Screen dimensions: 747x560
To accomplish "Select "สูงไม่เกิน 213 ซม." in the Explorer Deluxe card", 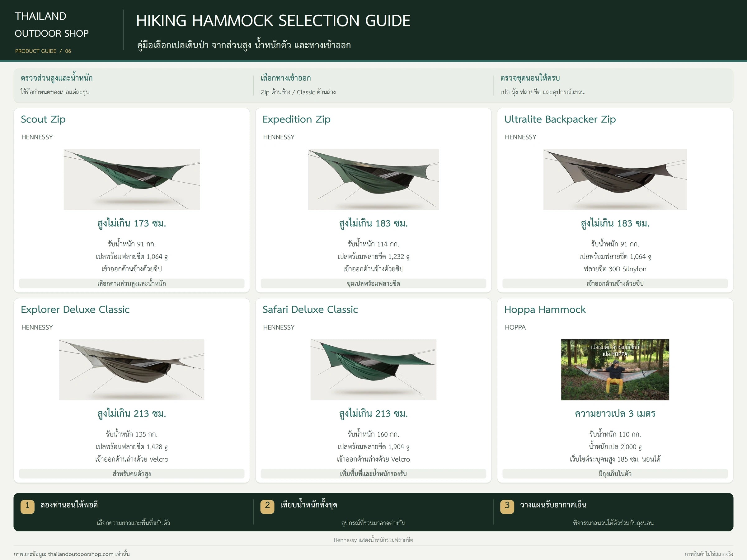I will 132,413.
